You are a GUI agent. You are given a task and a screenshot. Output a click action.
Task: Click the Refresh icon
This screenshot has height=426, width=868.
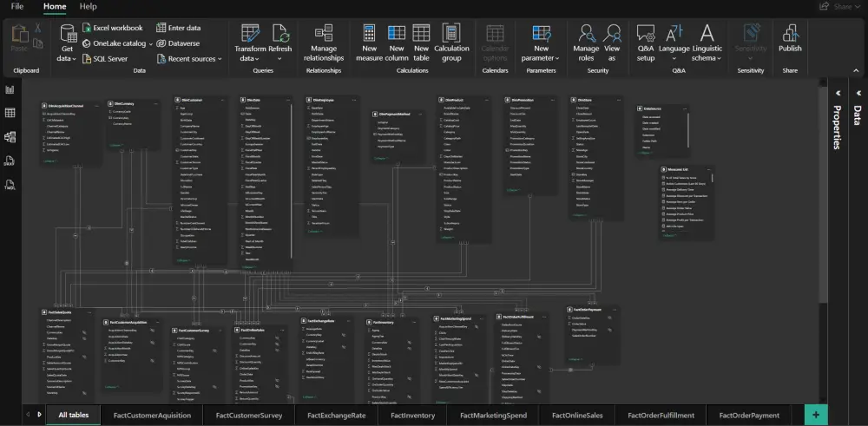point(280,33)
